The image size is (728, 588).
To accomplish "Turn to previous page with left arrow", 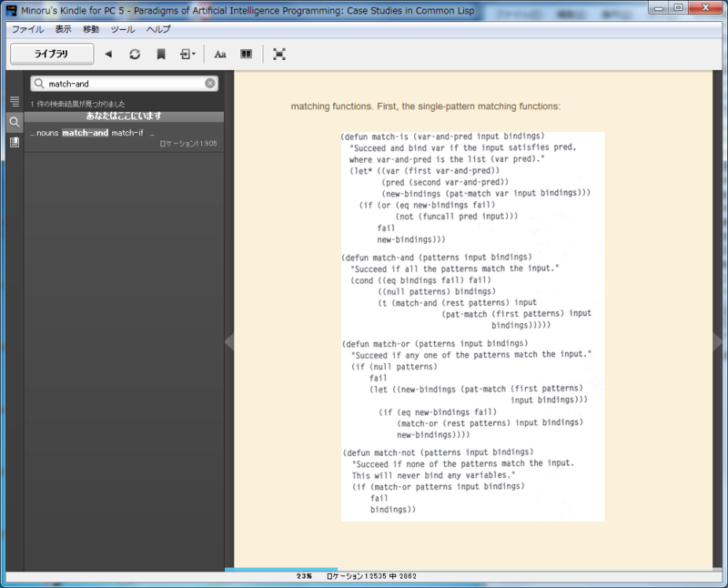I will (229, 342).
